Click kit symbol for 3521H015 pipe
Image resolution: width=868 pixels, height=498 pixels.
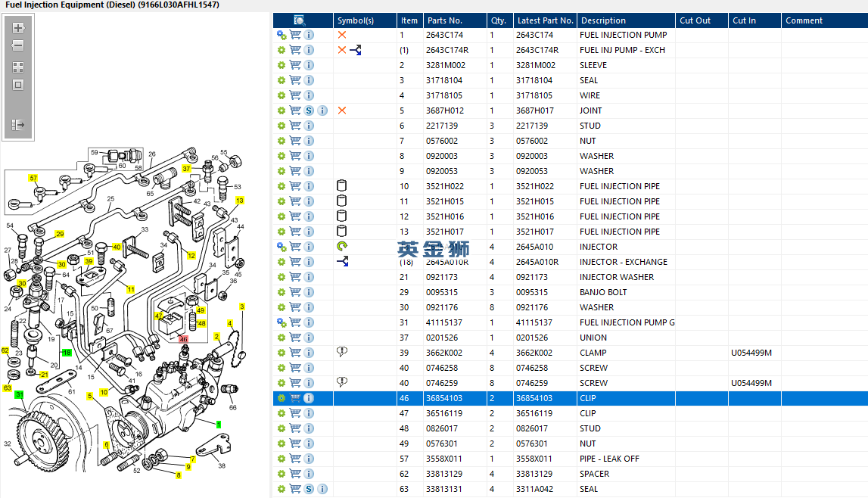click(x=341, y=201)
